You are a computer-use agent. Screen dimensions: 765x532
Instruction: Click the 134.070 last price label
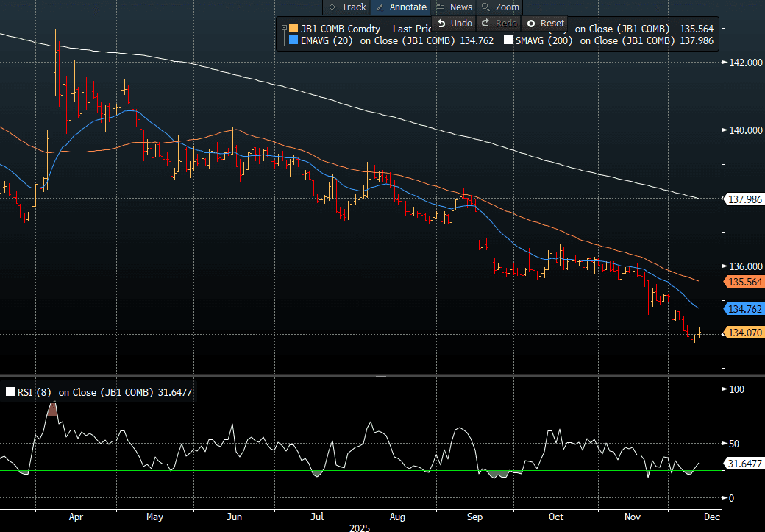click(743, 333)
